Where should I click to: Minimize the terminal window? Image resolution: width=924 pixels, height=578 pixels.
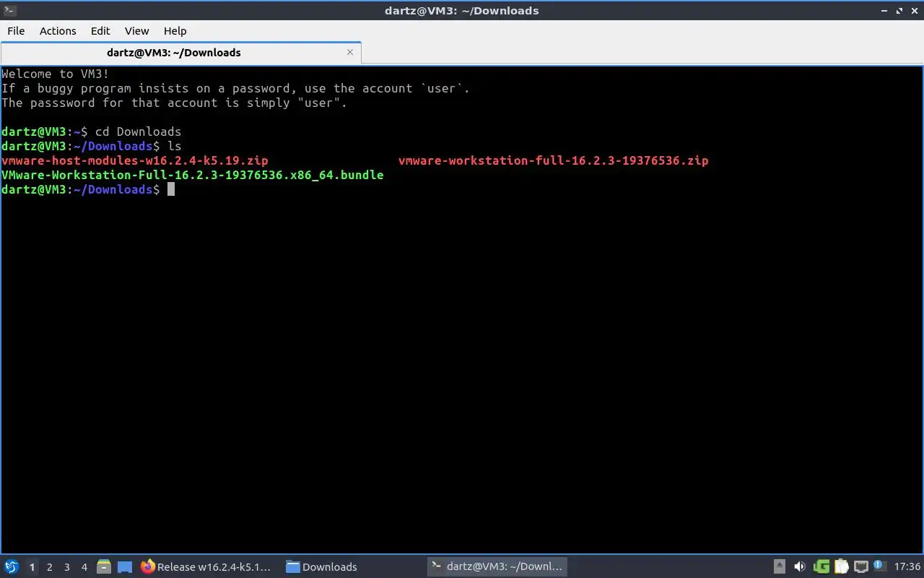(884, 11)
